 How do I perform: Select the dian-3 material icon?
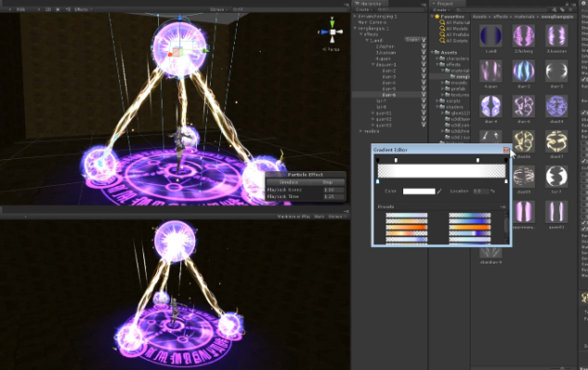click(556, 71)
